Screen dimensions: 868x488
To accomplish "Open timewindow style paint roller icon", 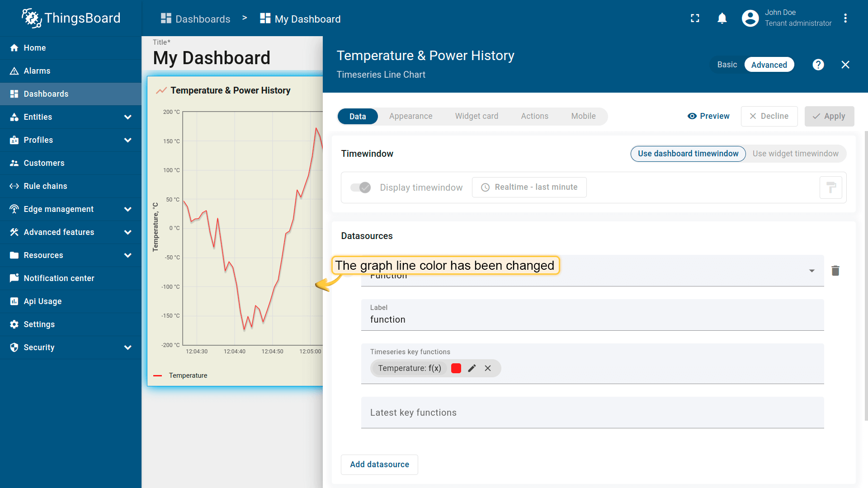I will pos(830,188).
